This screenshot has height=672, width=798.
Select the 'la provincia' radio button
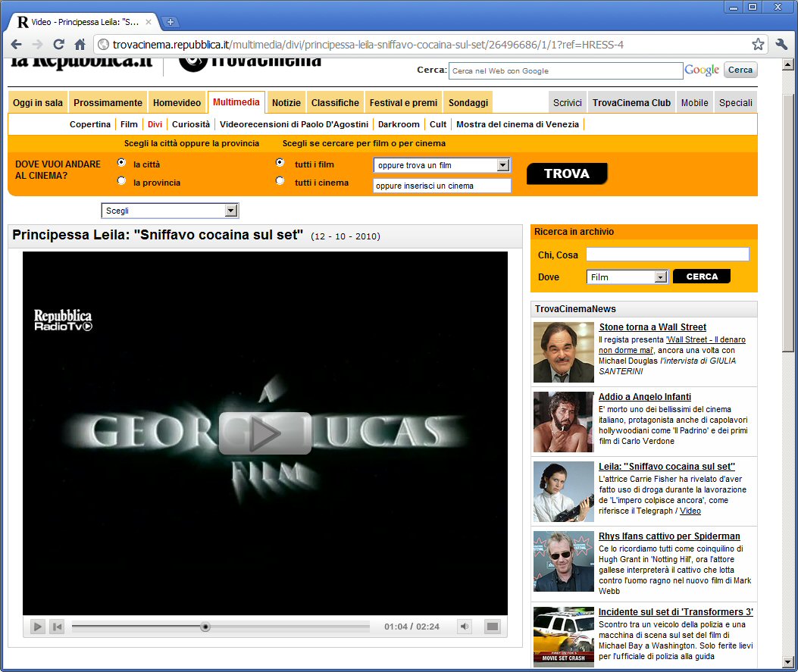pyautogui.click(x=122, y=180)
